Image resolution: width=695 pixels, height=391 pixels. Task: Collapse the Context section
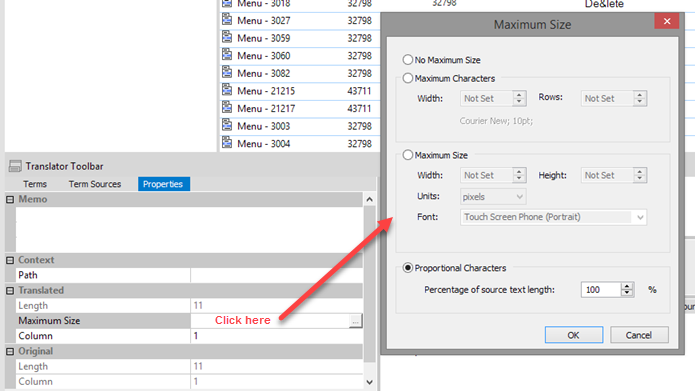10,260
